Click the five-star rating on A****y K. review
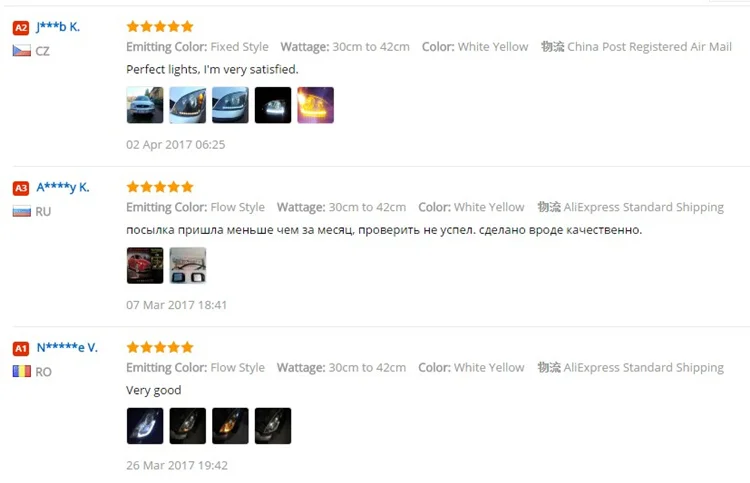Screen dimensions: 750x483 (x=160, y=187)
